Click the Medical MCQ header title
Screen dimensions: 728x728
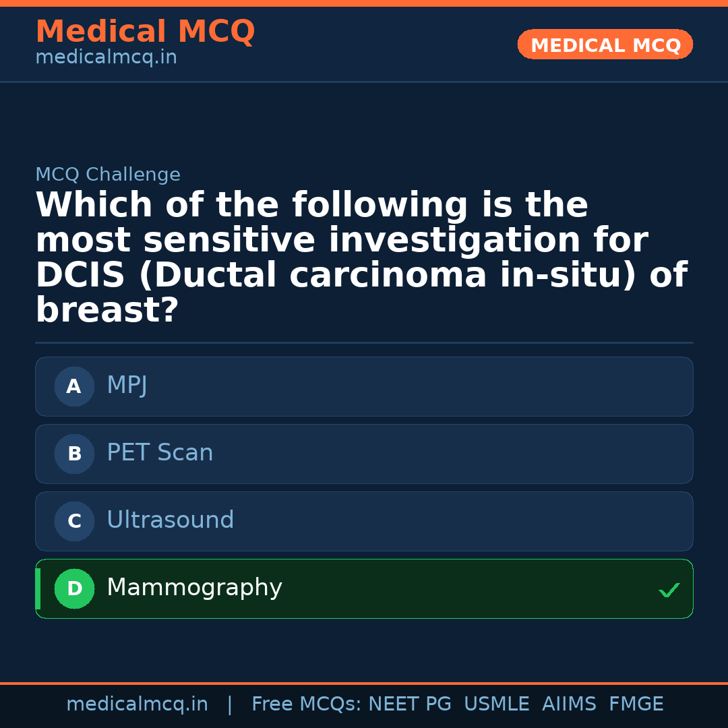[145, 32]
